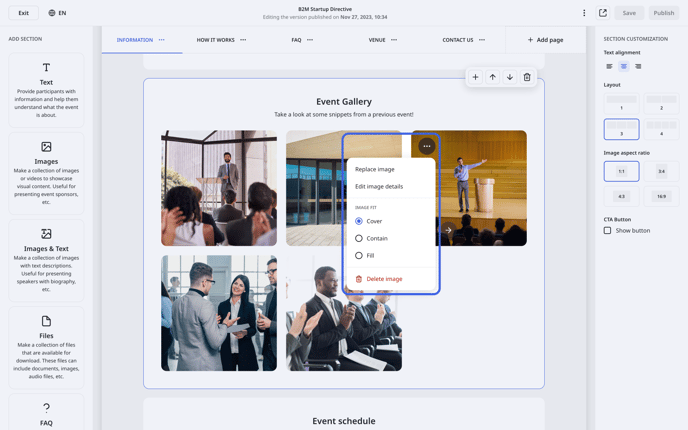Screen dimensions: 688x430
Task: Choose the 3-column layout
Action: (x=621, y=129)
